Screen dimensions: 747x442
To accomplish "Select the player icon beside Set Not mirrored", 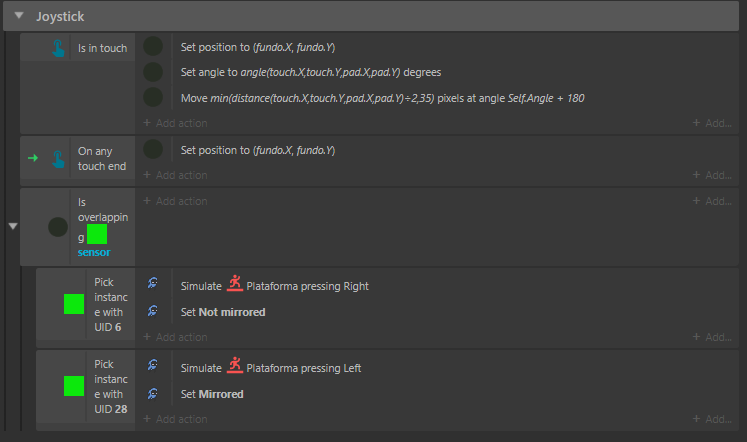I will (152, 311).
